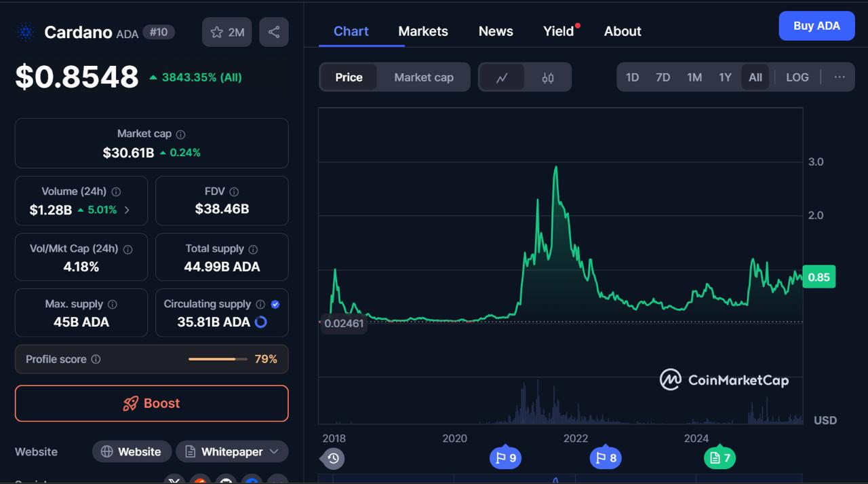Screen dimensions: 868x484
Task: Toggle chart to Market cap view
Action: (x=424, y=77)
